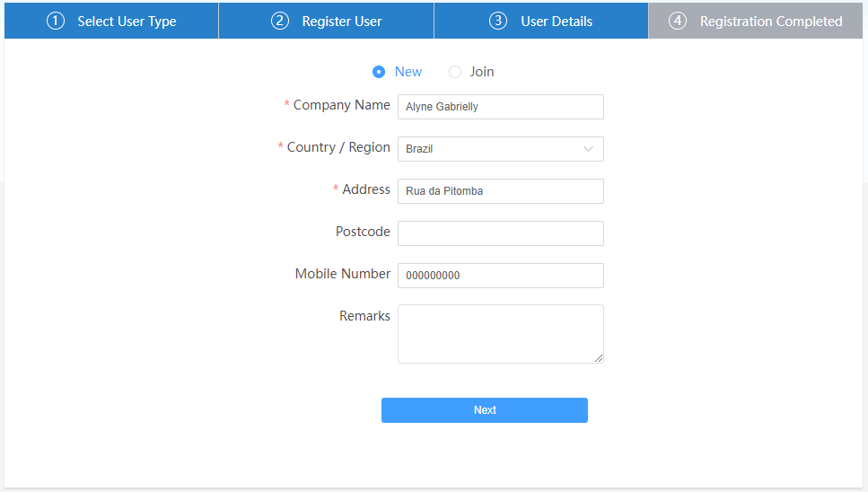The width and height of the screenshot is (868, 492).
Task: Click the Company Name input field
Action: [x=500, y=107]
